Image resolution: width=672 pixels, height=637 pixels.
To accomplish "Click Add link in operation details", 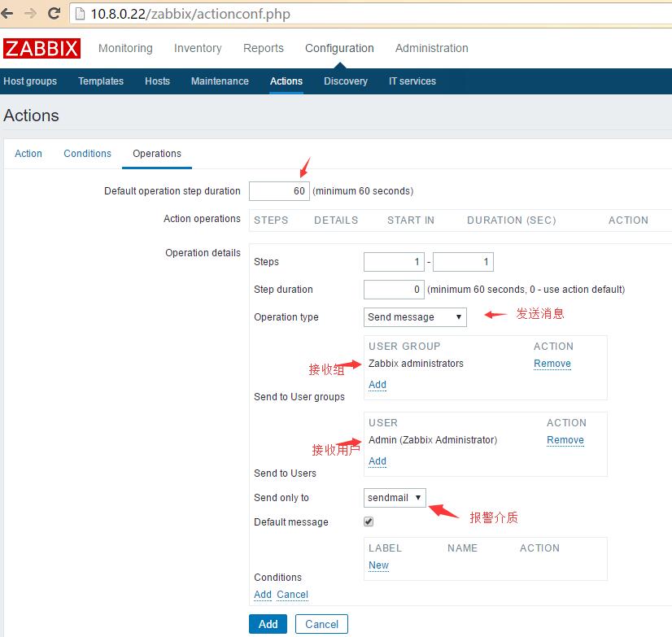I will (262, 595).
